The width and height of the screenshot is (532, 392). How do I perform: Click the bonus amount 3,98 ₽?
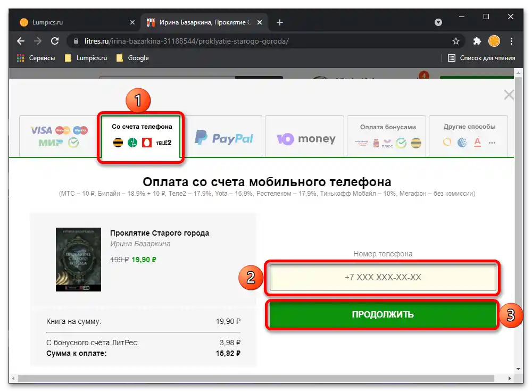tap(230, 343)
